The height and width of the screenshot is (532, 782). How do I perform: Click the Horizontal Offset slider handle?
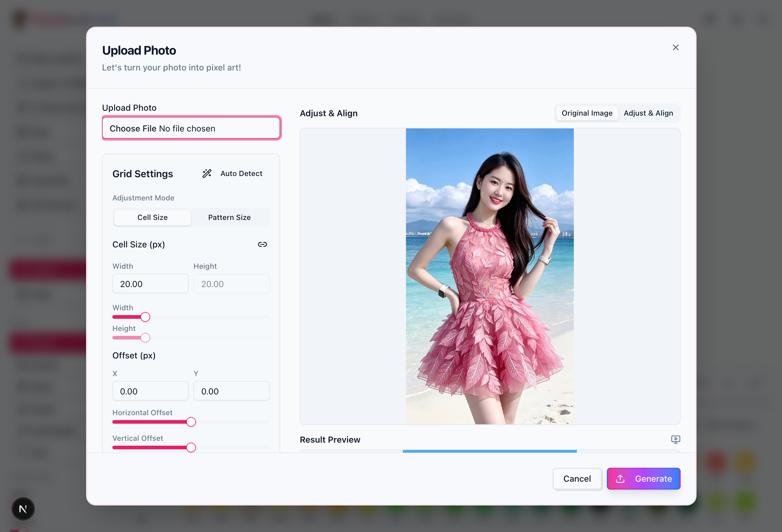191,422
